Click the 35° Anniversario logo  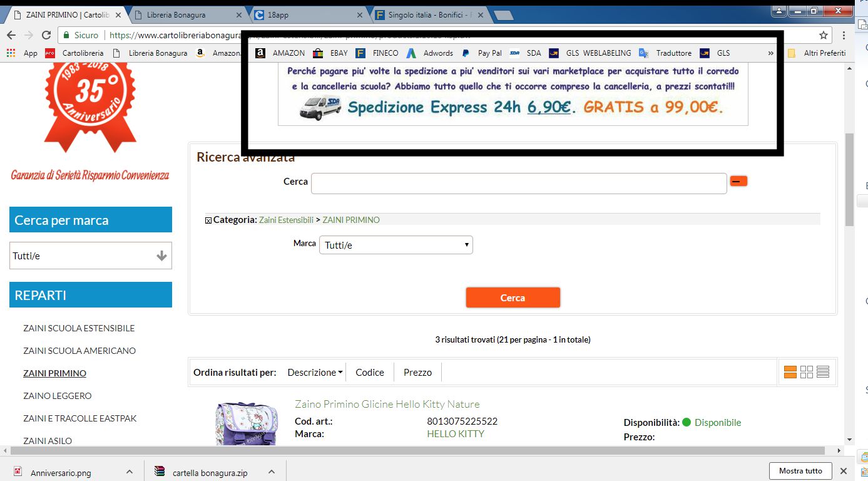[89, 107]
